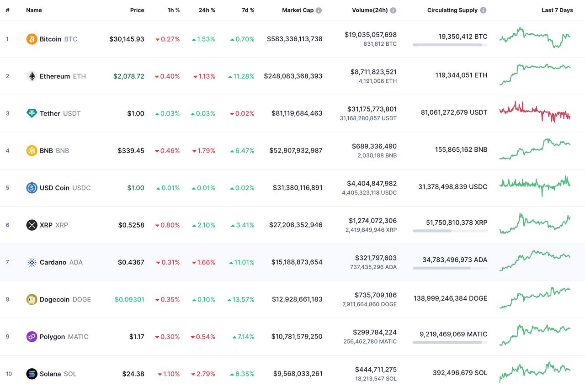Click the BNB logo icon
585x392 pixels.
pos(32,151)
